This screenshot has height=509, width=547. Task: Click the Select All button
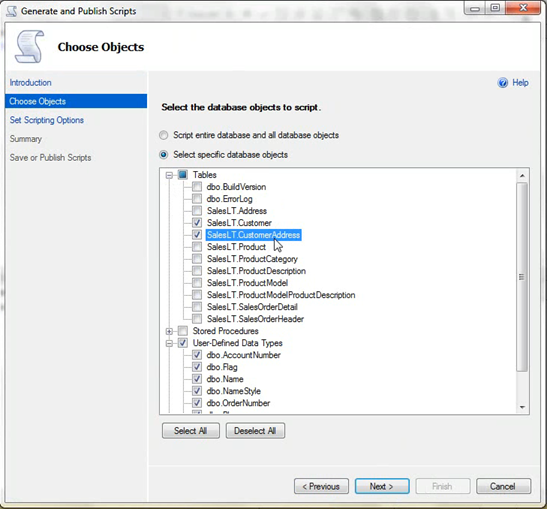click(191, 431)
